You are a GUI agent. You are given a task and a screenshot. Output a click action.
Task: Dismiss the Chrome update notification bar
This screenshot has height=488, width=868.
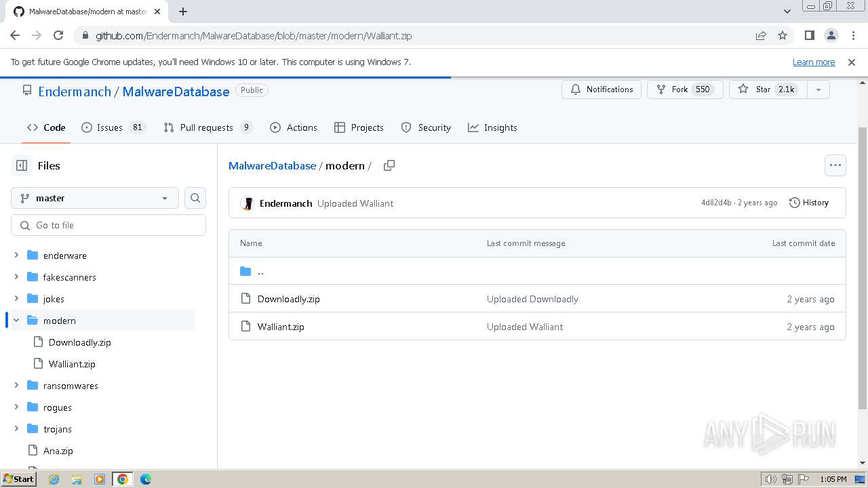852,62
